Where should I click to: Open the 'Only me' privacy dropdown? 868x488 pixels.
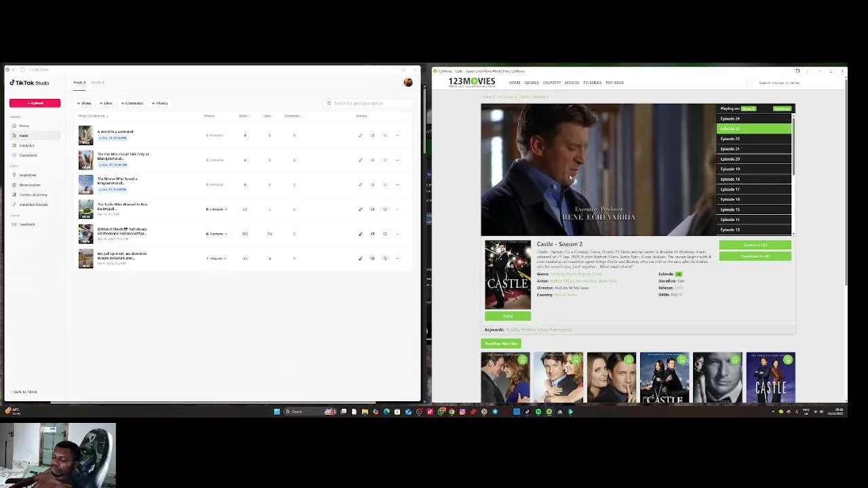(216, 258)
